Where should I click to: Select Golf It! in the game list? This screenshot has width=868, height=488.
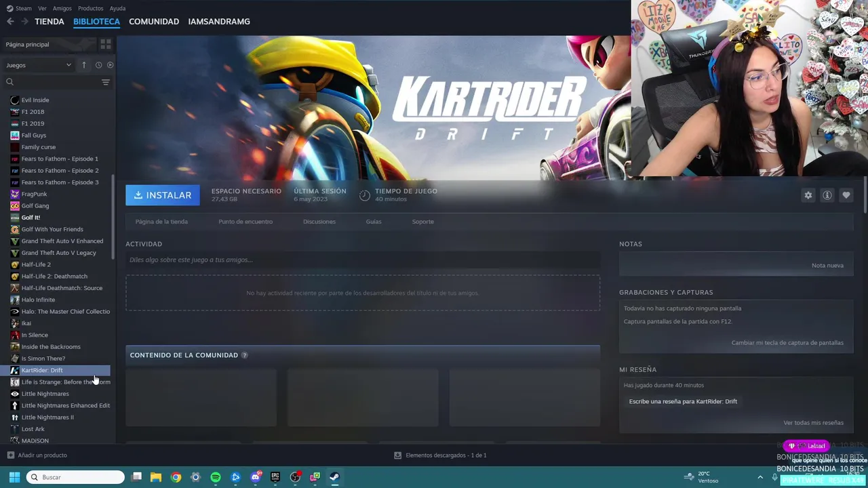point(31,218)
